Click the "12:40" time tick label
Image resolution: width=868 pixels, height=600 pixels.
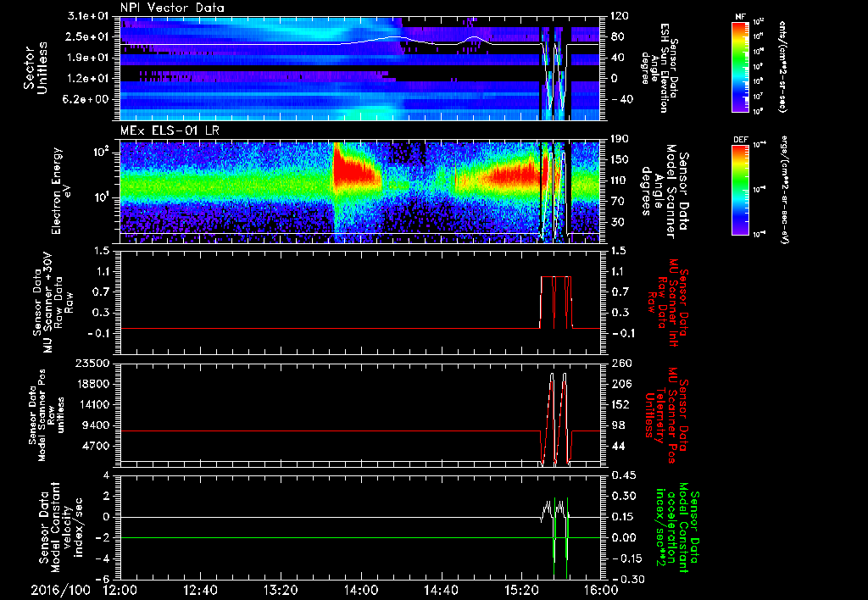(x=200, y=590)
